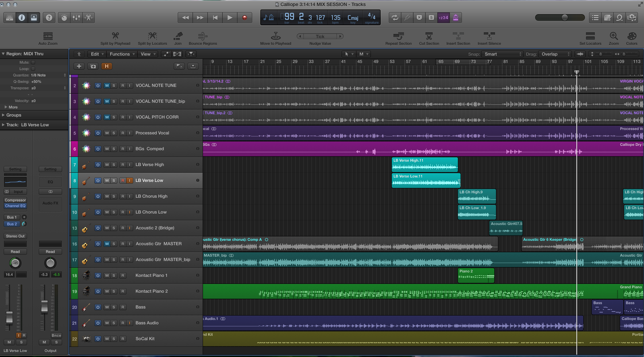Click Move to Playhead icon
Viewport: 644px width, 357px height.
point(276,36)
